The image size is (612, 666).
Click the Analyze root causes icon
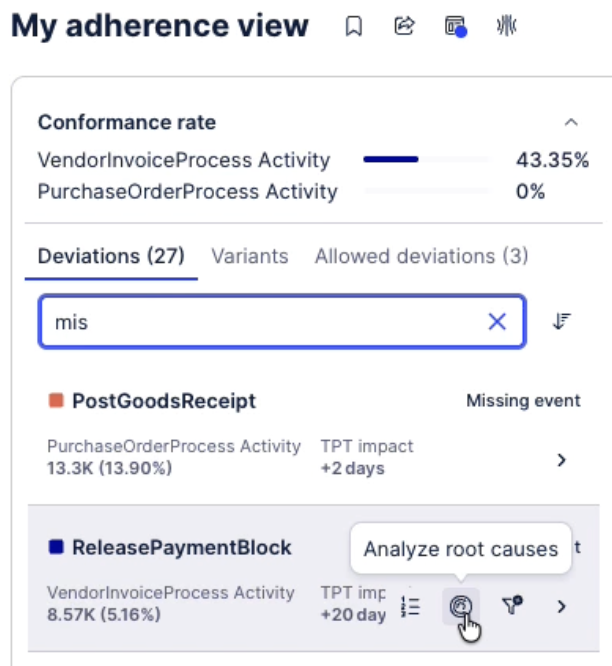pyautogui.click(x=461, y=605)
